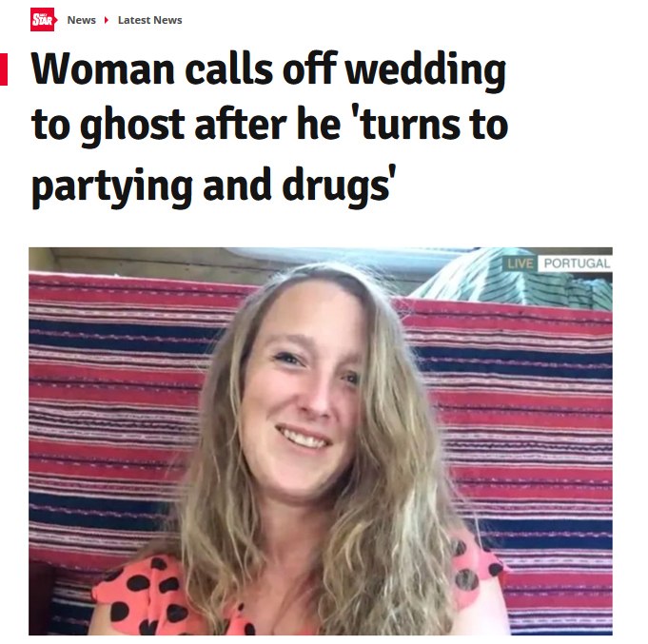This screenshot has height=644, width=648.
Task: Click the LIVE badge on the video image
Action: click(520, 263)
